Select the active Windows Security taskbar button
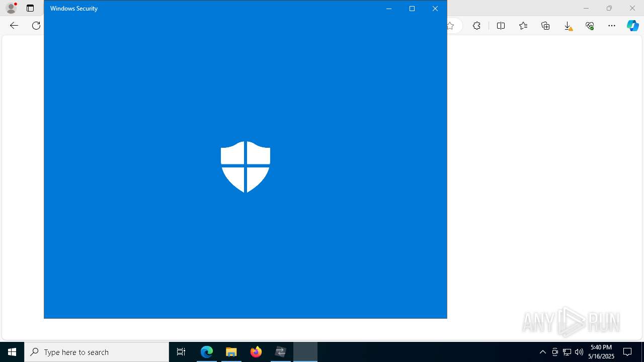 coord(305,352)
